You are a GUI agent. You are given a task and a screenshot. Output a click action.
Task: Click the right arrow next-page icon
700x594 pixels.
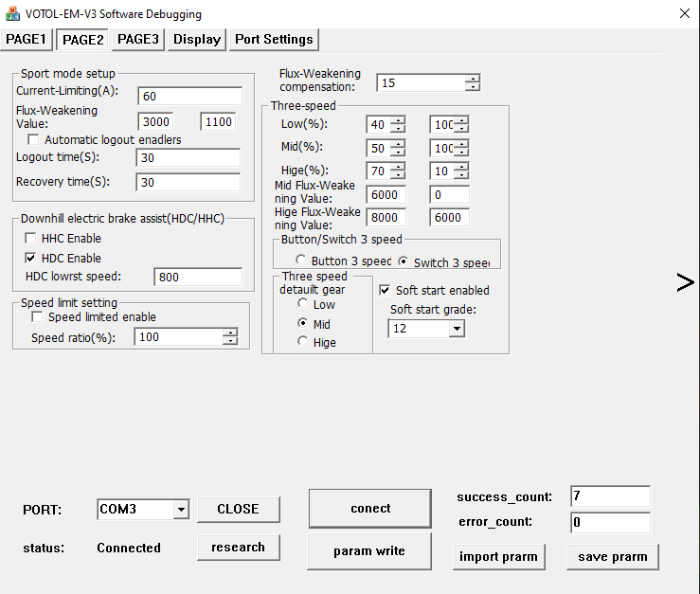[x=685, y=282]
